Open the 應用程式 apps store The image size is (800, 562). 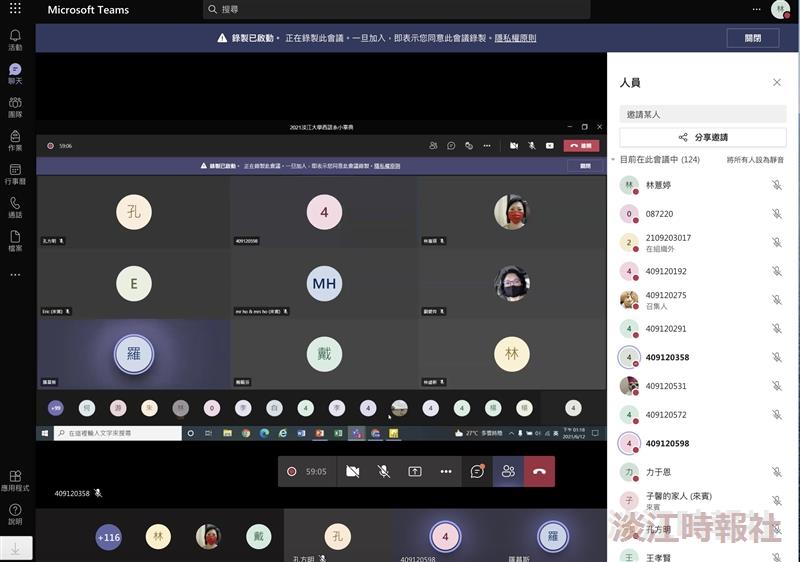[x=15, y=480]
